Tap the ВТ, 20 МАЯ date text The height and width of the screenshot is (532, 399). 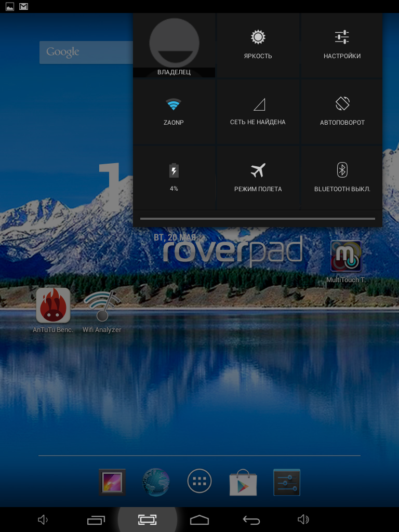(x=175, y=237)
